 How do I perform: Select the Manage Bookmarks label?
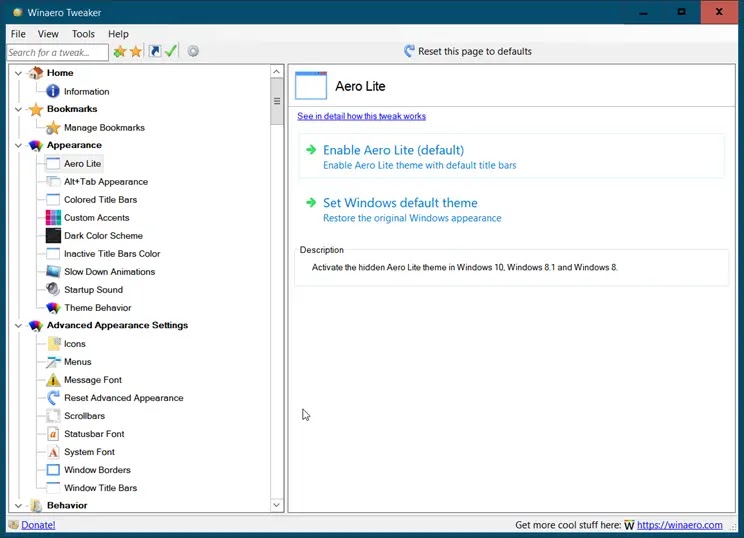(104, 128)
